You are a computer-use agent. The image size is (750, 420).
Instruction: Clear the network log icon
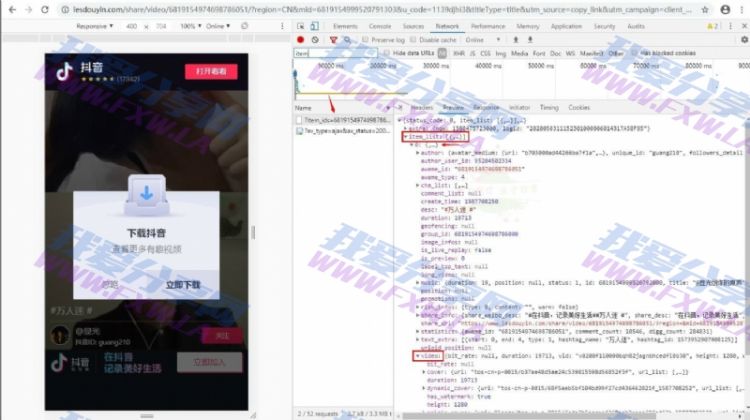[315, 40]
